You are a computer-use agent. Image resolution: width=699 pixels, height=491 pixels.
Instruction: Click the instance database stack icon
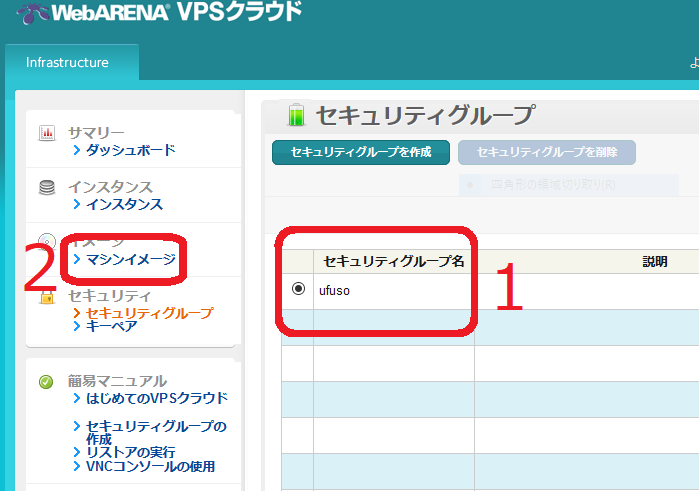(x=46, y=187)
